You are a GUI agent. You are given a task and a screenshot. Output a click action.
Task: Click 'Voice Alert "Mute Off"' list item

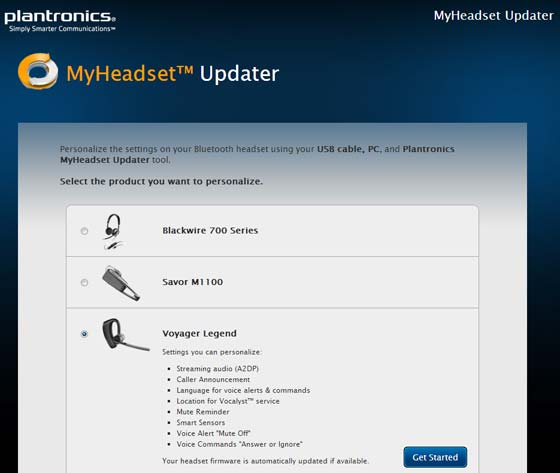pyautogui.click(x=213, y=433)
